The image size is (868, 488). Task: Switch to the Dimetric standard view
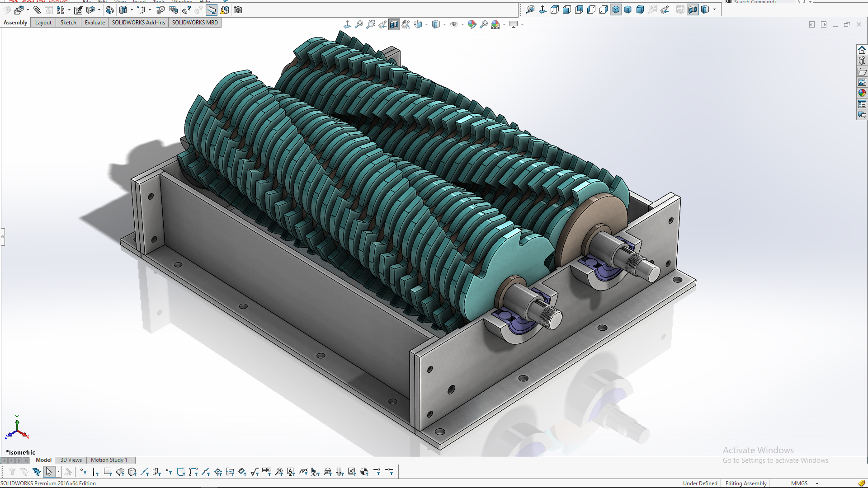pos(640,9)
